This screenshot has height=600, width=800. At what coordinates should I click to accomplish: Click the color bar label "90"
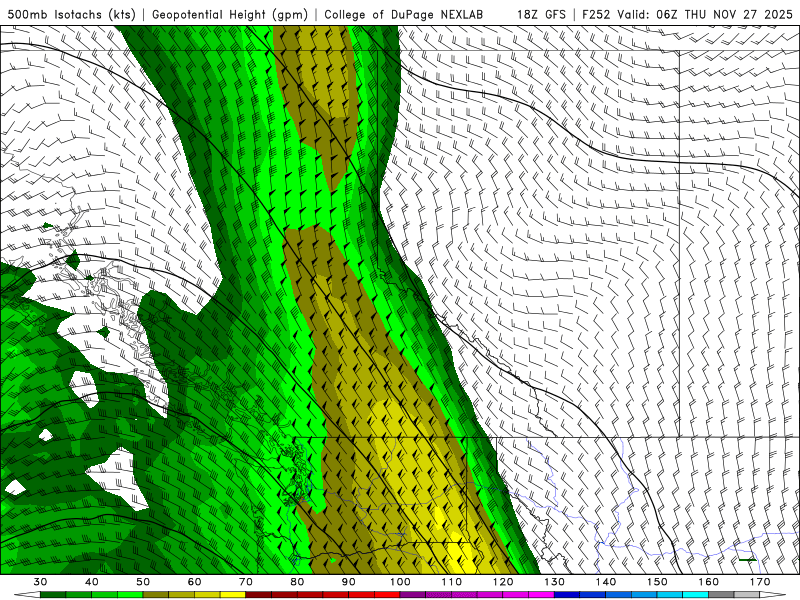tap(348, 582)
